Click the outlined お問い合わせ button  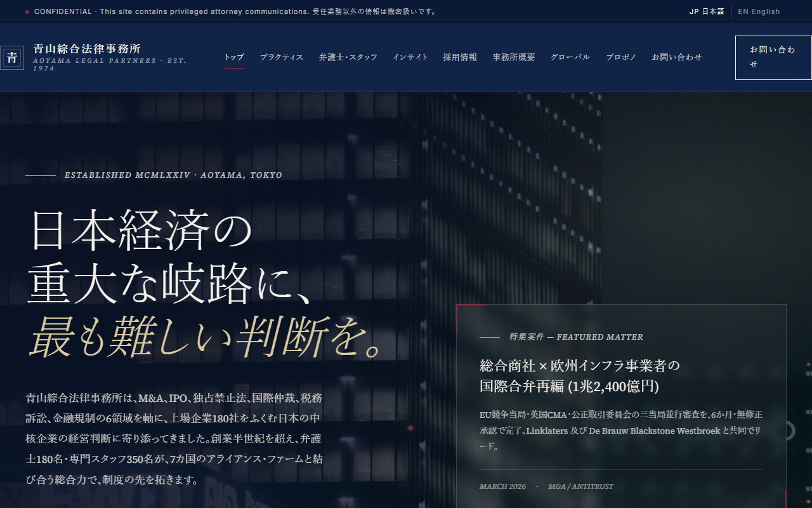pos(773,58)
